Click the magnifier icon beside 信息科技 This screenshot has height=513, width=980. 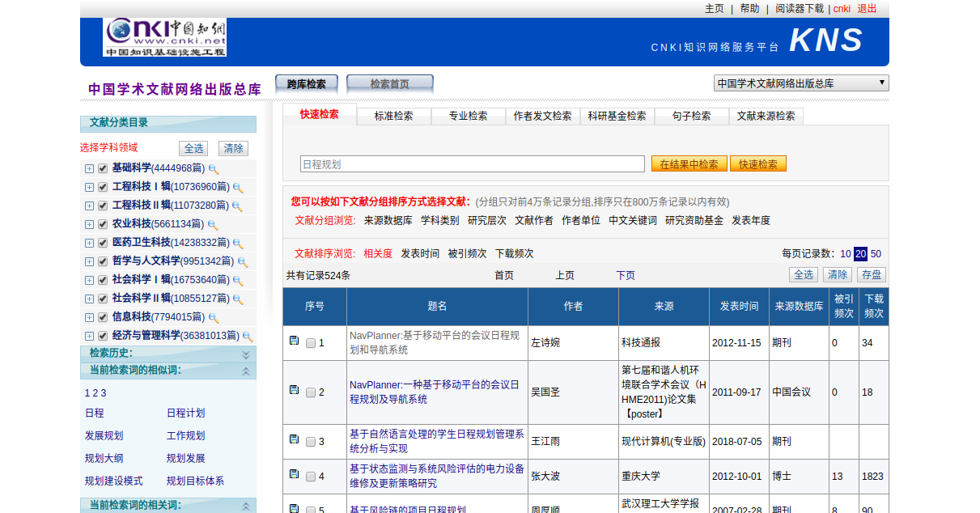[x=214, y=318]
